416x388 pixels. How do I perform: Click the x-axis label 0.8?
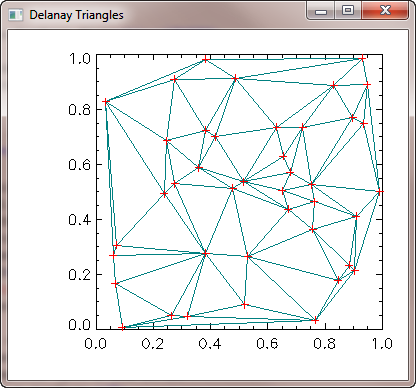[x=325, y=344]
